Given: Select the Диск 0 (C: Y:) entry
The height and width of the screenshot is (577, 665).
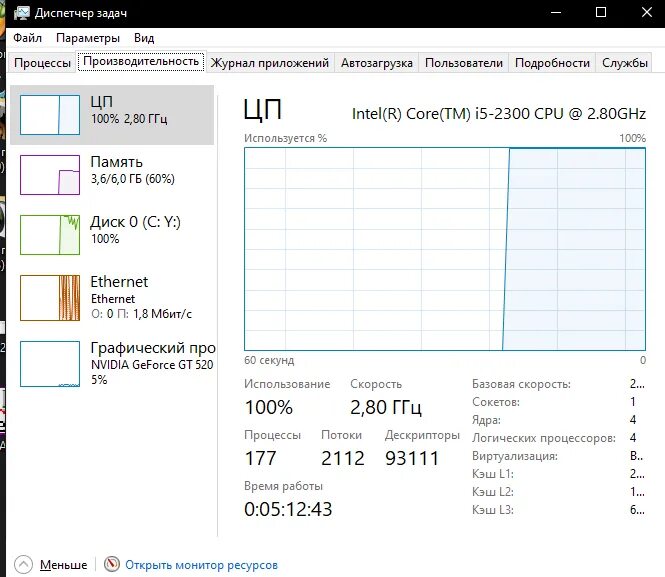Looking at the screenshot, I should pos(112,235).
